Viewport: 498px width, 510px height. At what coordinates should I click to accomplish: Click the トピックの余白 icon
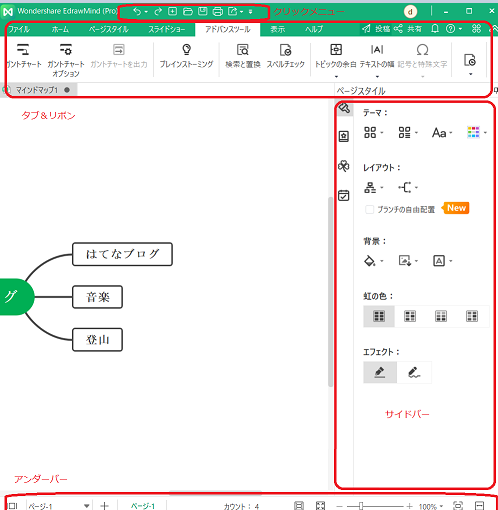click(336, 50)
